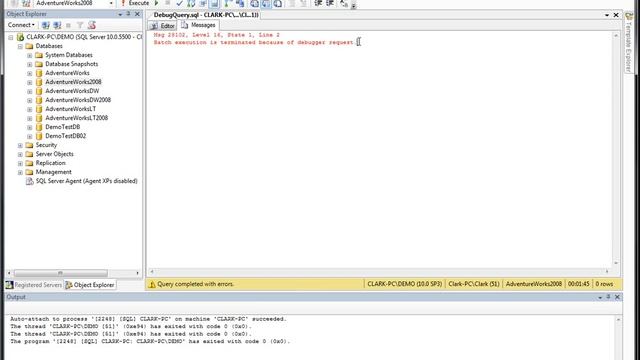Select the AdventureWorksLT2008 database icon
640x360 pixels.
(39, 118)
